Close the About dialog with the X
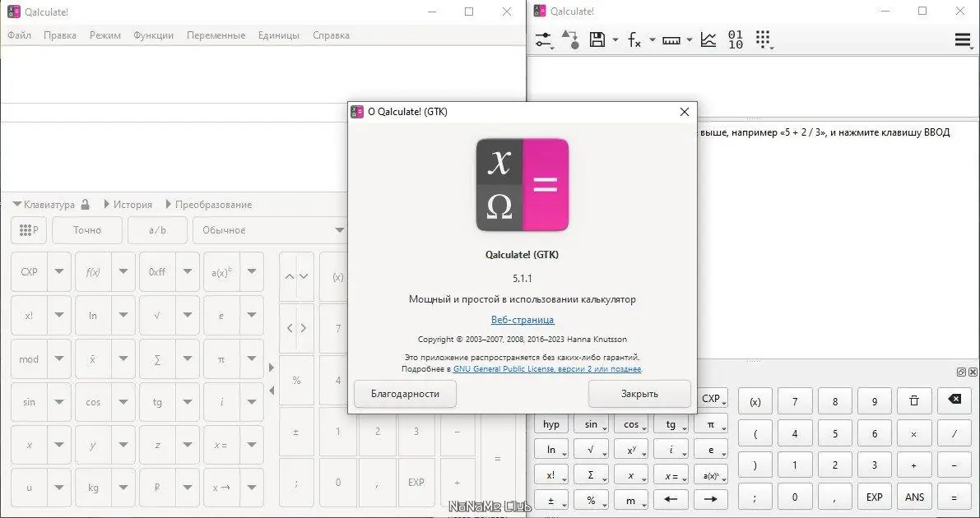 coord(685,112)
